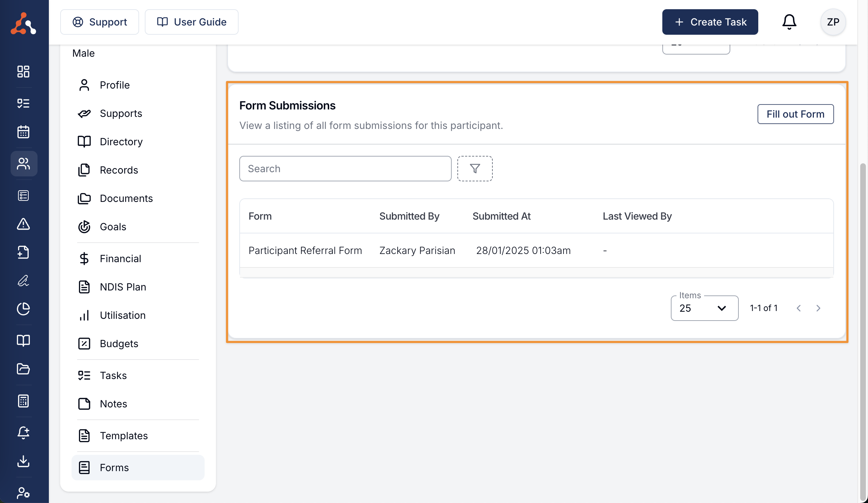868x503 pixels.
Task: Expand the Items per page dropdown
Action: (x=704, y=308)
